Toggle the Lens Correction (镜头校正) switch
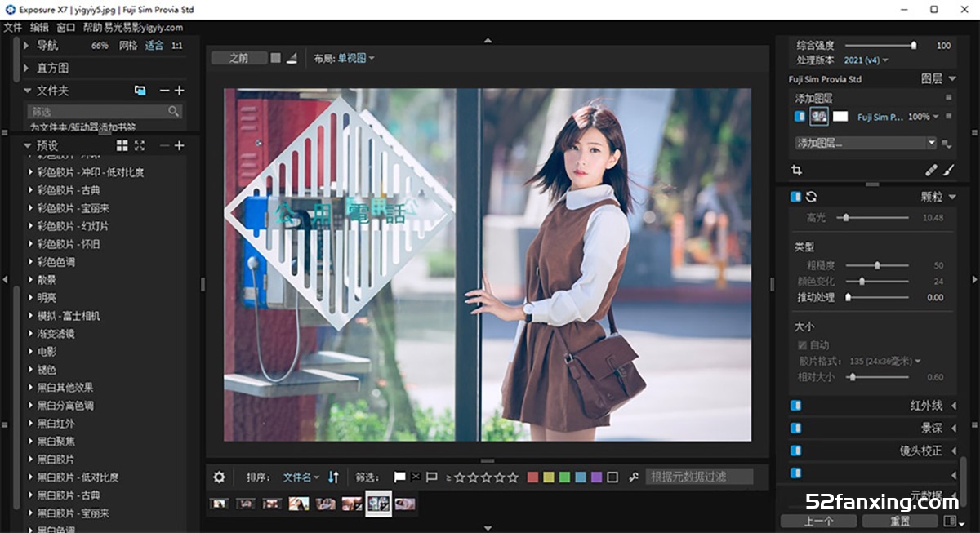980x533 pixels. tap(795, 451)
